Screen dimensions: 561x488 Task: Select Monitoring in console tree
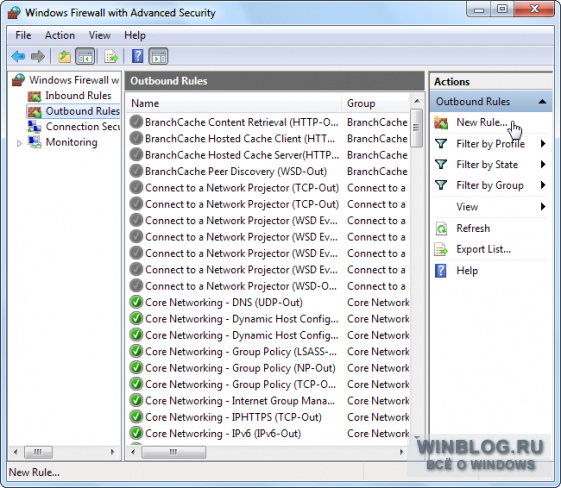[72, 142]
